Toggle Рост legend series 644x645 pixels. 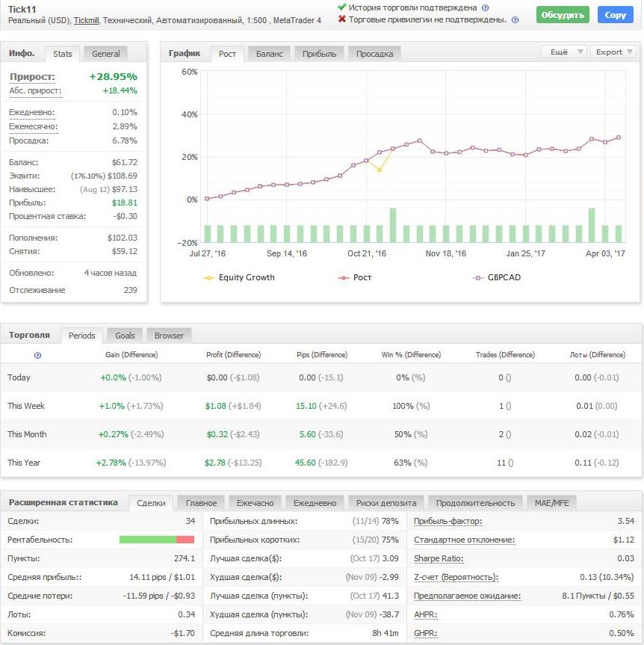[x=354, y=278]
